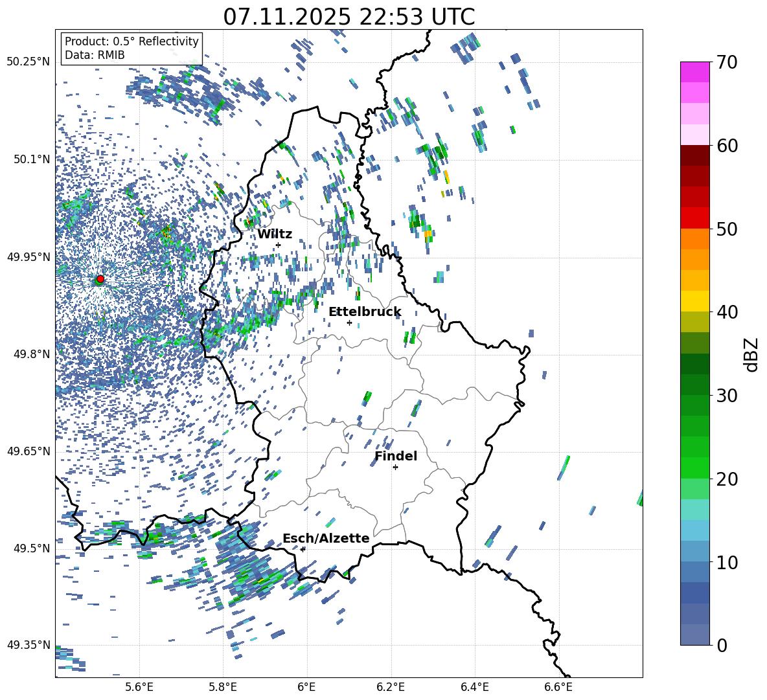Click the orange echo cell east of Wiltz

428,234
